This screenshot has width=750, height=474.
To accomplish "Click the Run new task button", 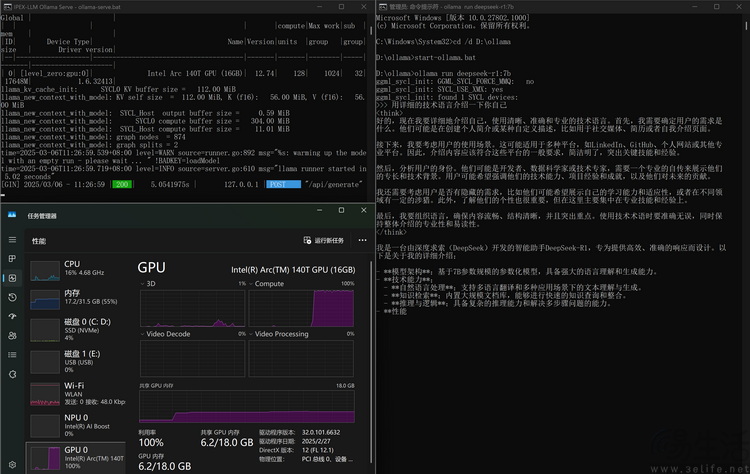I will coord(323,240).
